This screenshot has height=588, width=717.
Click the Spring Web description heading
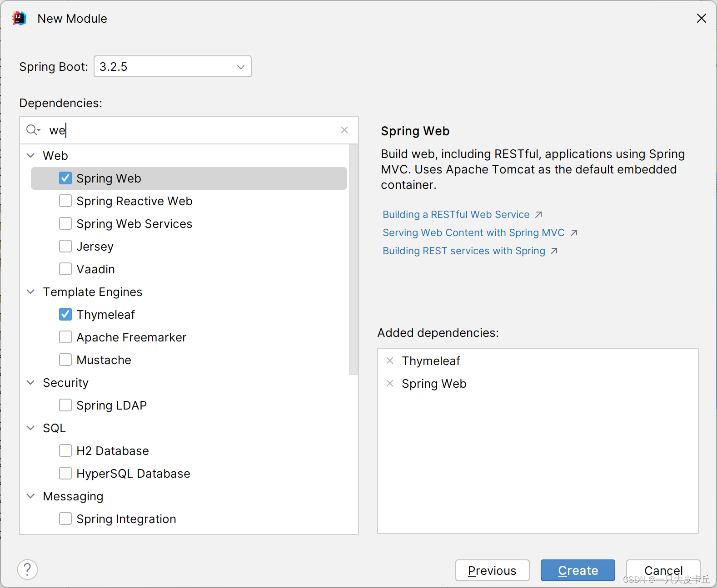coord(415,131)
